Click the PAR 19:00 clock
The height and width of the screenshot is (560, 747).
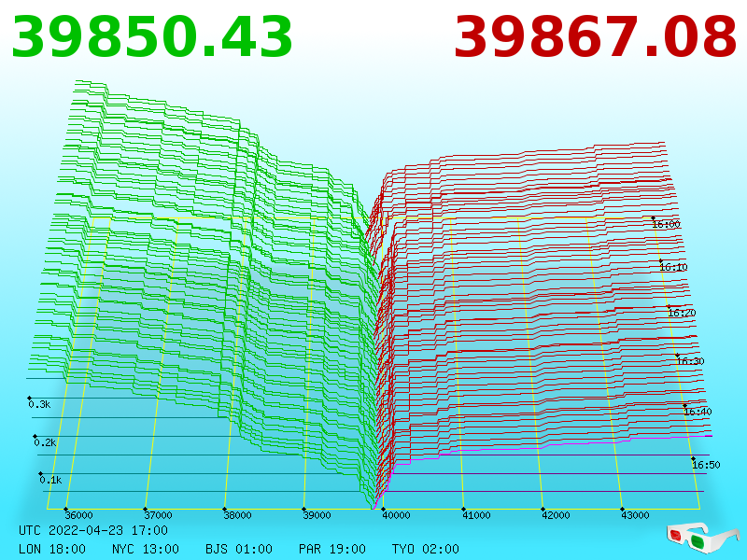(332, 549)
